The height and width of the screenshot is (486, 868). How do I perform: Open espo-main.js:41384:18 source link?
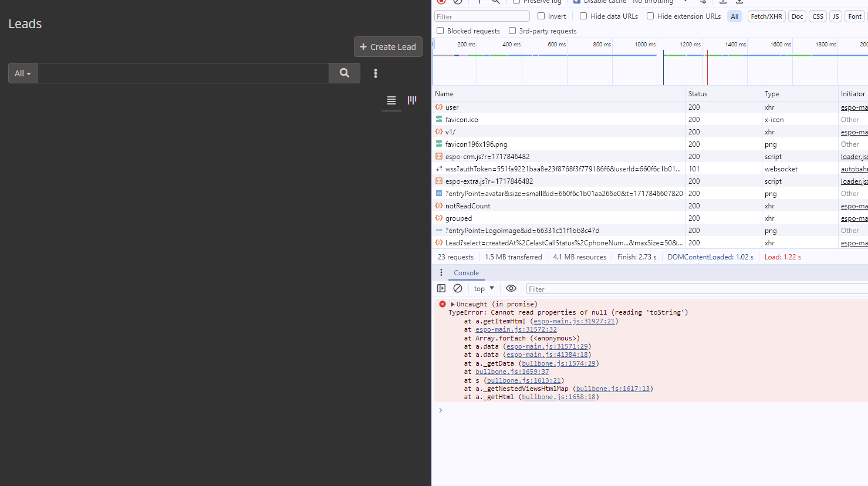(x=547, y=355)
